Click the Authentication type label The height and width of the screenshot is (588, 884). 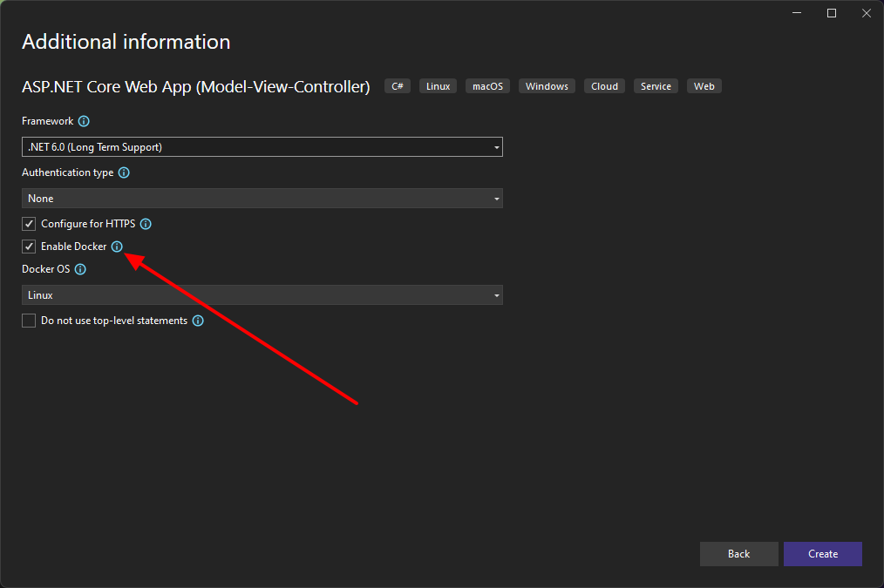pyautogui.click(x=68, y=172)
